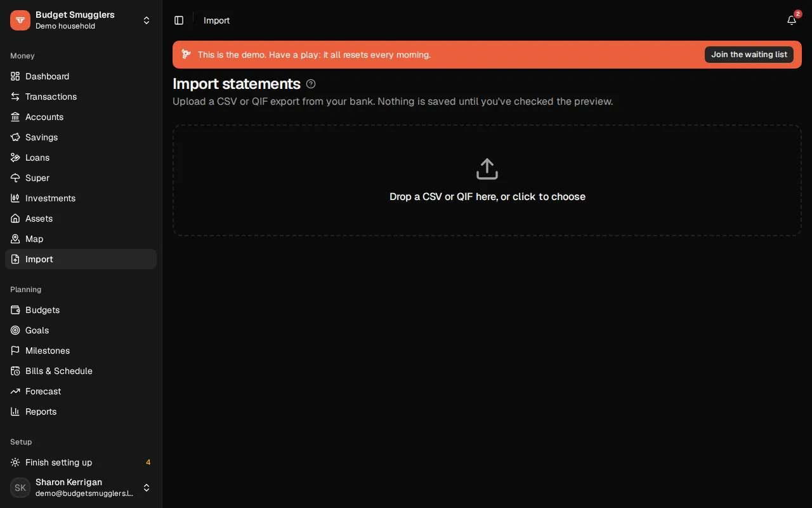812x508 pixels.
Task: Click the Map pin icon
Action: 15,239
